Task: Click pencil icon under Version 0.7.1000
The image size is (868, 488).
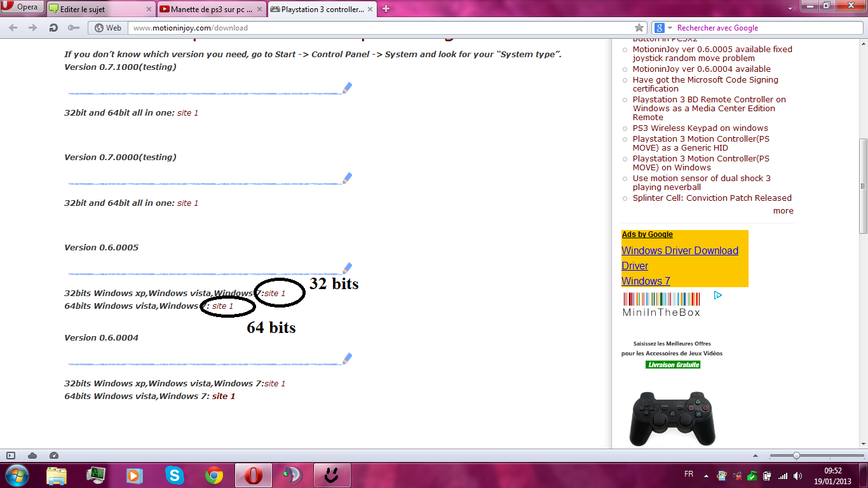Action: pos(347,88)
